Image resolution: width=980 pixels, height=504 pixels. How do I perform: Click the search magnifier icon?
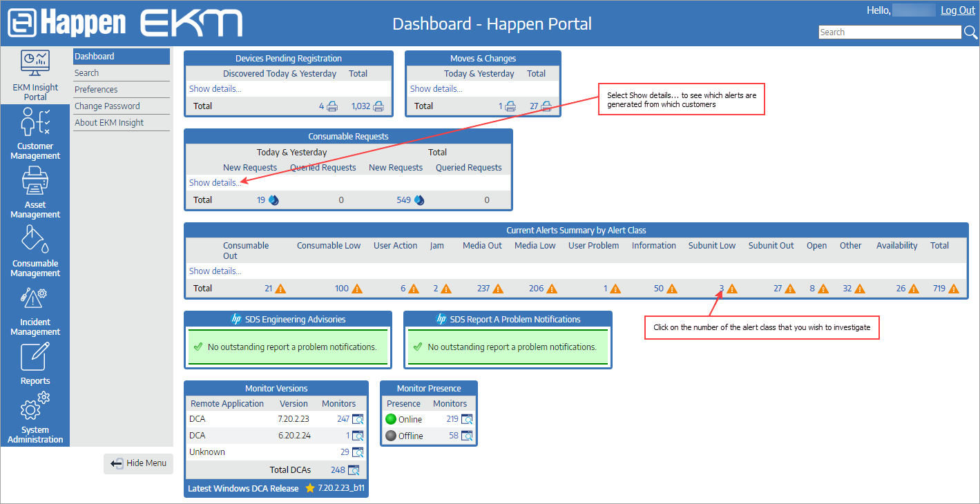coord(971,32)
